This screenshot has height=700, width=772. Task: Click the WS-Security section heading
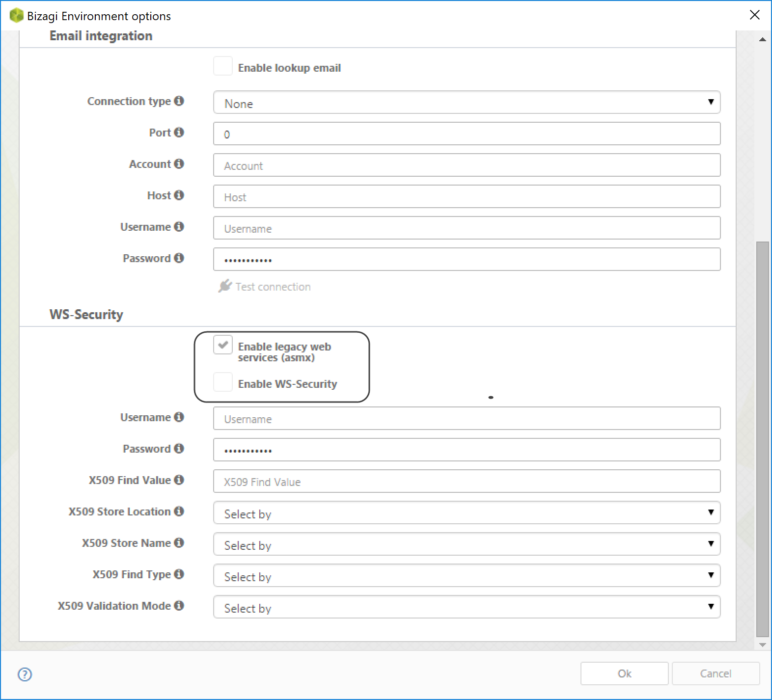86,315
